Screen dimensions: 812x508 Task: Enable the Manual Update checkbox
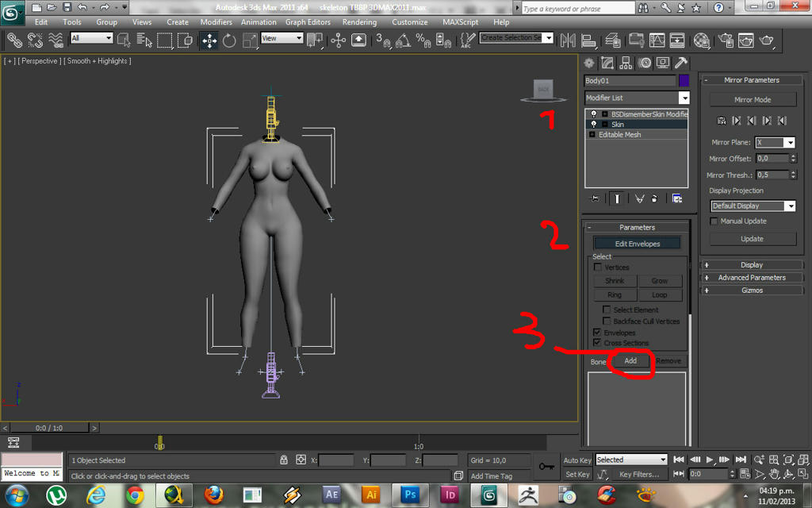[x=714, y=221]
